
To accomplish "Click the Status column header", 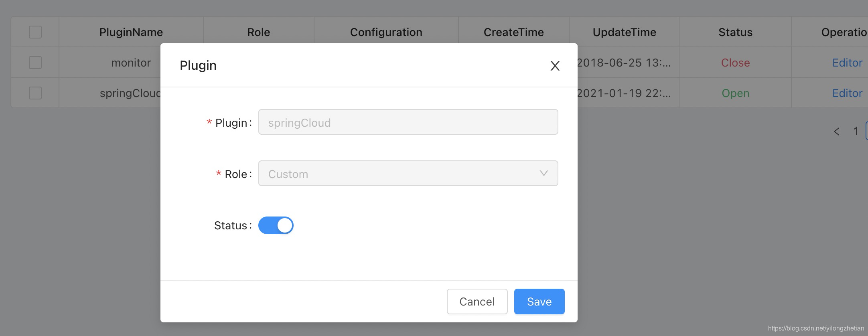I will tap(735, 32).
